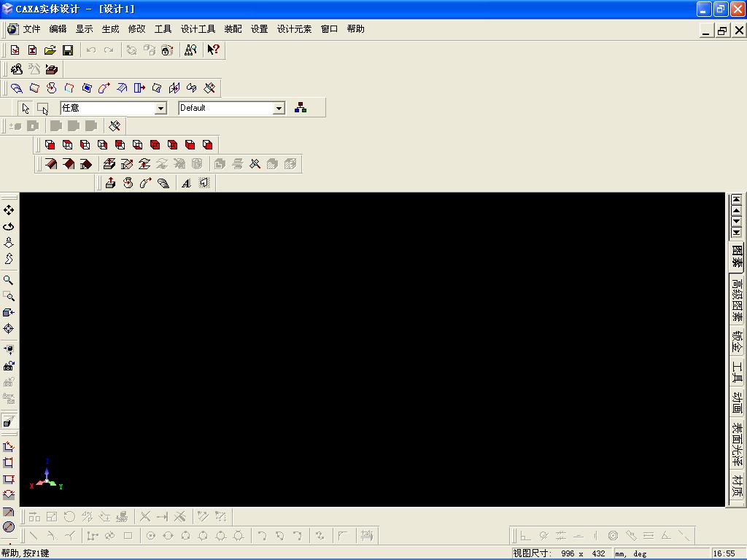This screenshot has width=747, height=560.
Task: Activate the What's This help pointer
Action: click(213, 50)
